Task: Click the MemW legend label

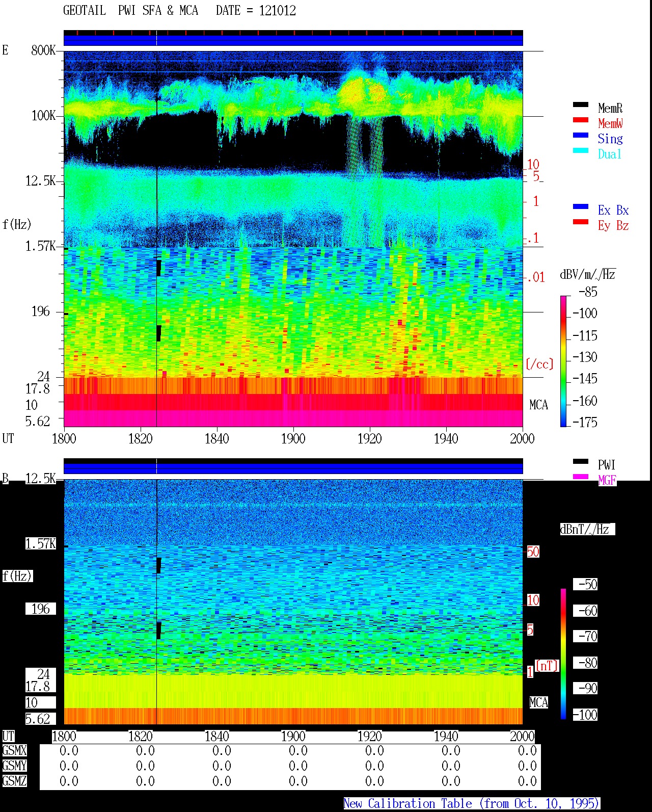Action: 610,123
